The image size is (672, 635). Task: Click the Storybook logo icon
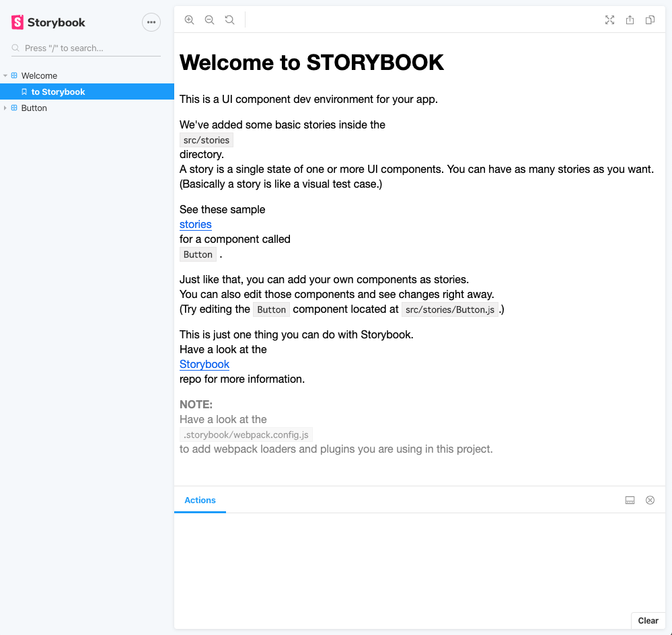click(x=17, y=22)
